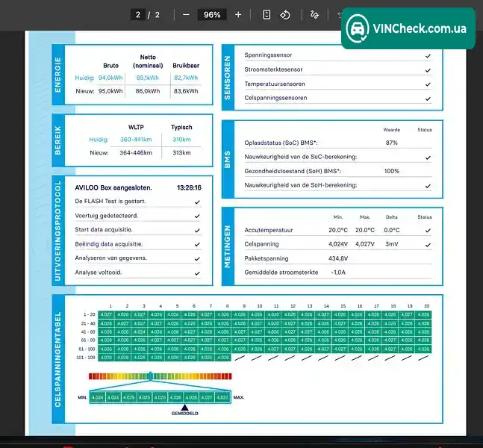Image resolution: width=483 pixels, height=448 pixels.
Task: Click the METINGEN section label
Action: coord(228,246)
